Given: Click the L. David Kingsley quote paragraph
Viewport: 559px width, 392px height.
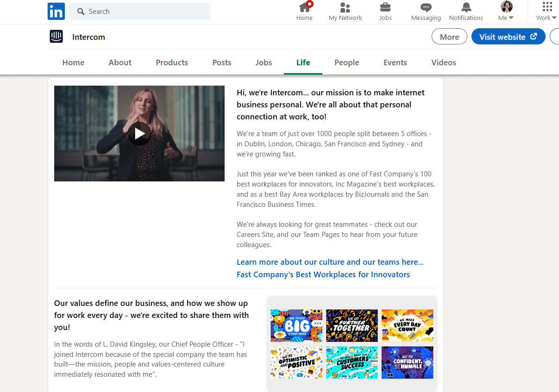Looking at the screenshot, I should pyautogui.click(x=151, y=360).
